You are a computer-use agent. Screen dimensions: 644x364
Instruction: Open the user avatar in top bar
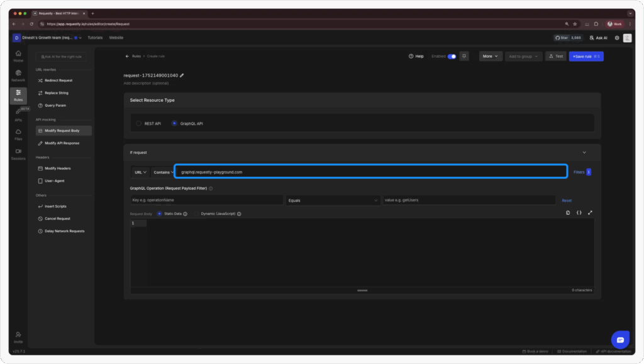pos(627,38)
